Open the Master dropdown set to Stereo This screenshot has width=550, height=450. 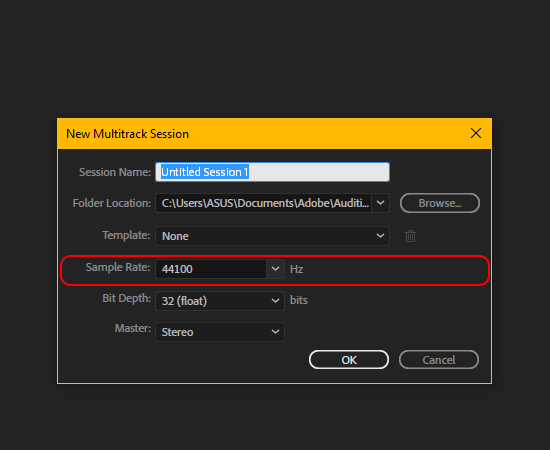point(220,332)
